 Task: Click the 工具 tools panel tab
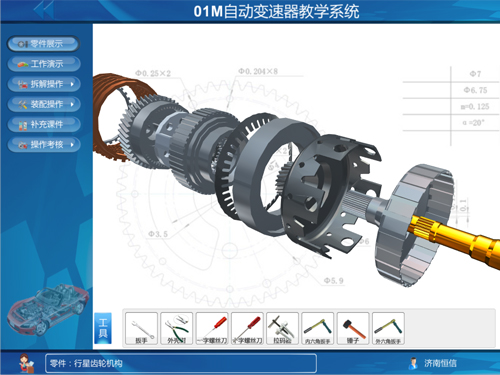pyautogui.click(x=103, y=328)
